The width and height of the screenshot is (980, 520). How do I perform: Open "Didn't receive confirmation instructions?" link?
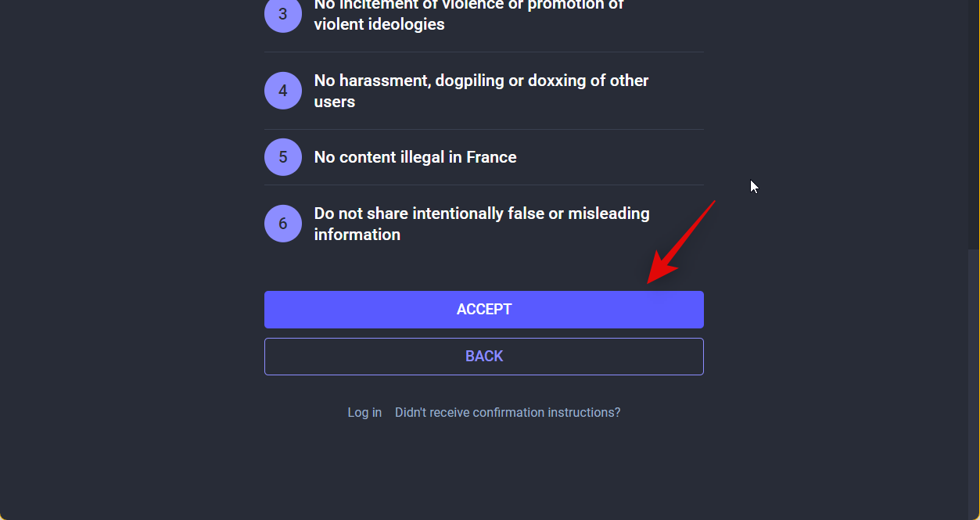click(508, 413)
